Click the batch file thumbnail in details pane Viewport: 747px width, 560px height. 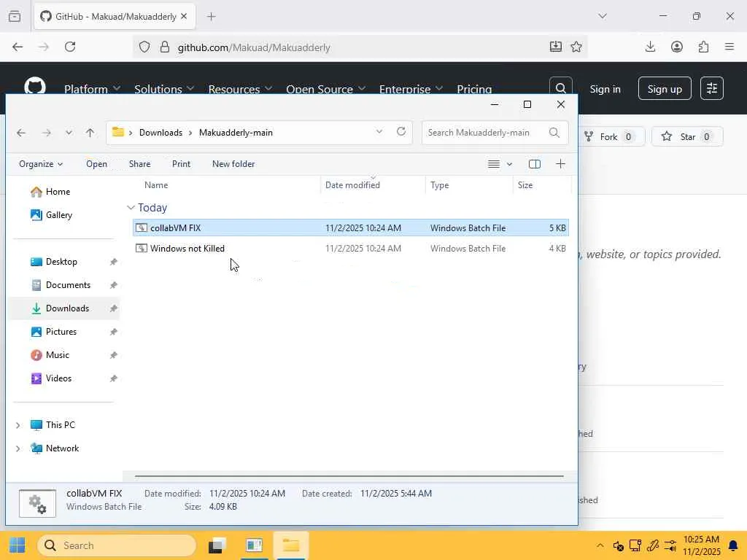point(38,503)
